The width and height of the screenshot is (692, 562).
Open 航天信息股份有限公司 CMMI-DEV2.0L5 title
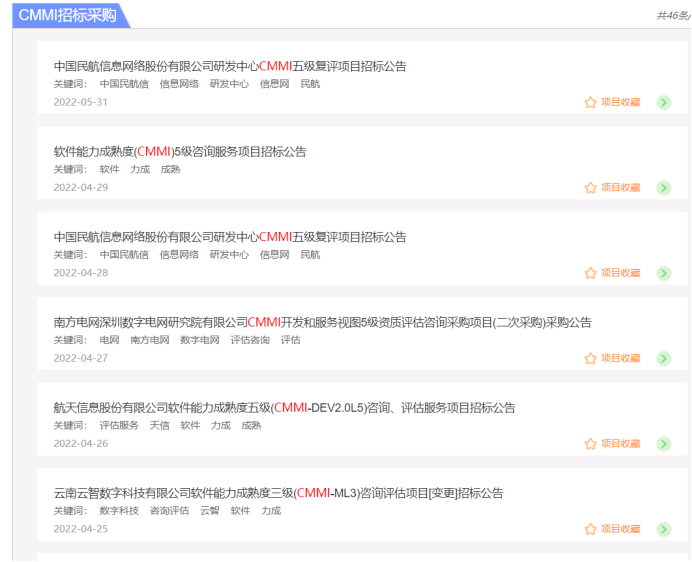[285, 407]
